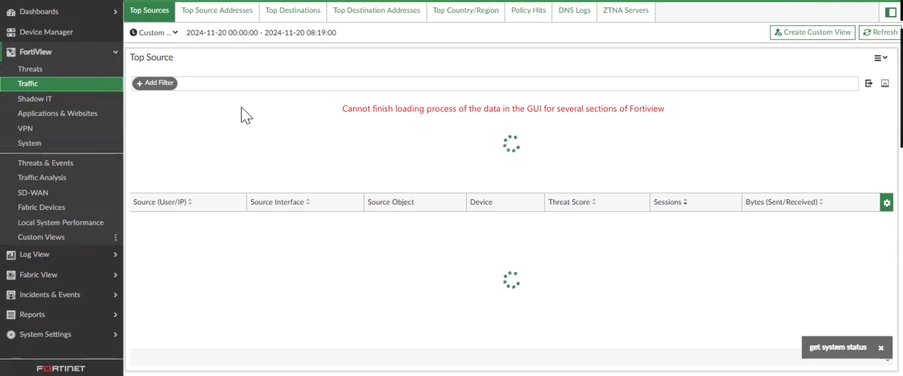Click the Create Custom View button
The image size is (903, 376).
(x=813, y=32)
